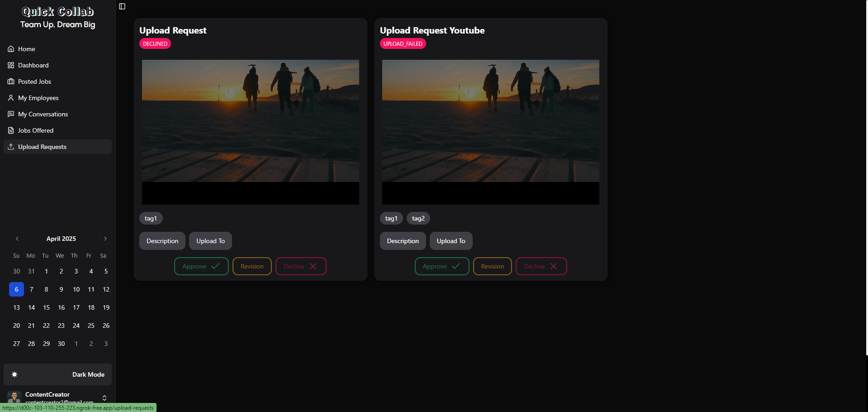This screenshot has height=412, width=868.
Task: Collapse the sidebar using the panel icon
Action: [x=122, y=6]
